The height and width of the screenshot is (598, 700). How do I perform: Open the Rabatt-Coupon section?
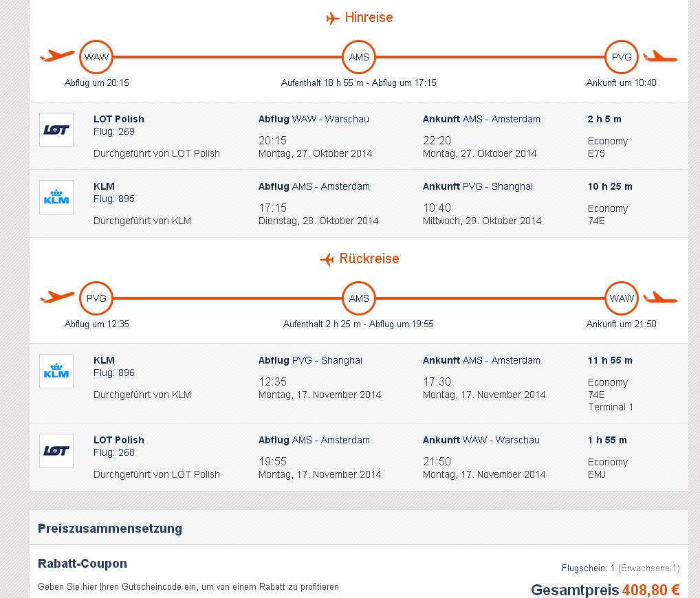click(83, 563)
